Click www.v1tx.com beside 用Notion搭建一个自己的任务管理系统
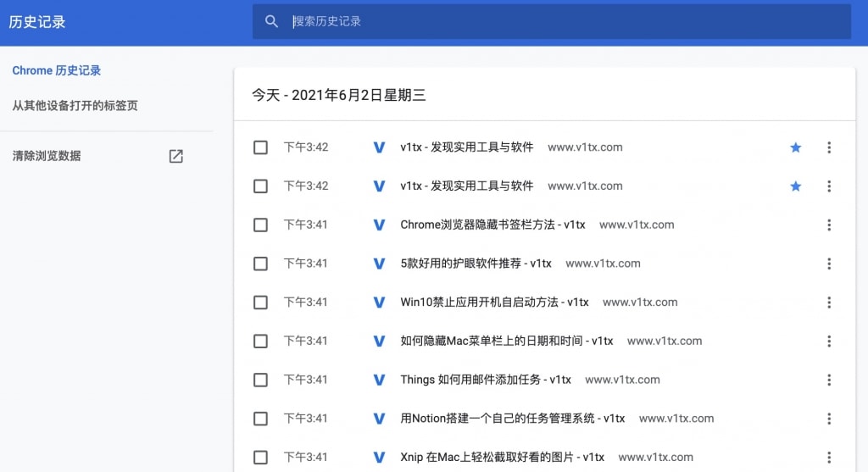 pos(676,419)
